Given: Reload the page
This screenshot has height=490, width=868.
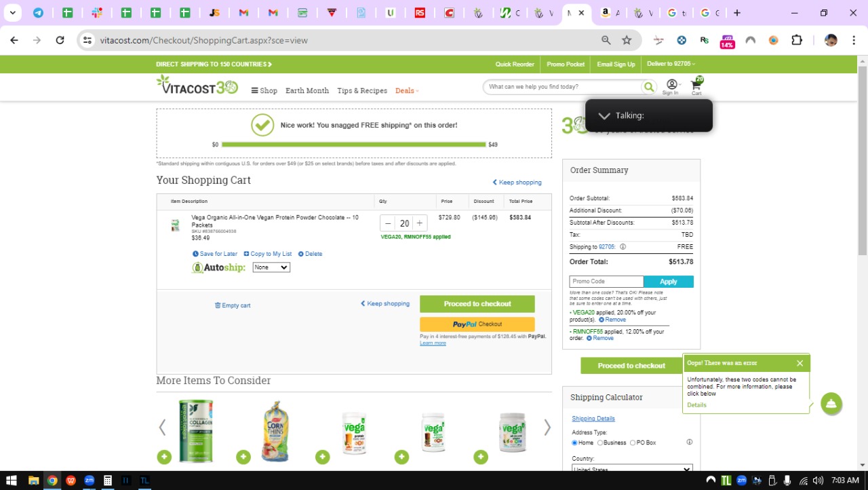Looking at the screenshot, I should [60, 40].
